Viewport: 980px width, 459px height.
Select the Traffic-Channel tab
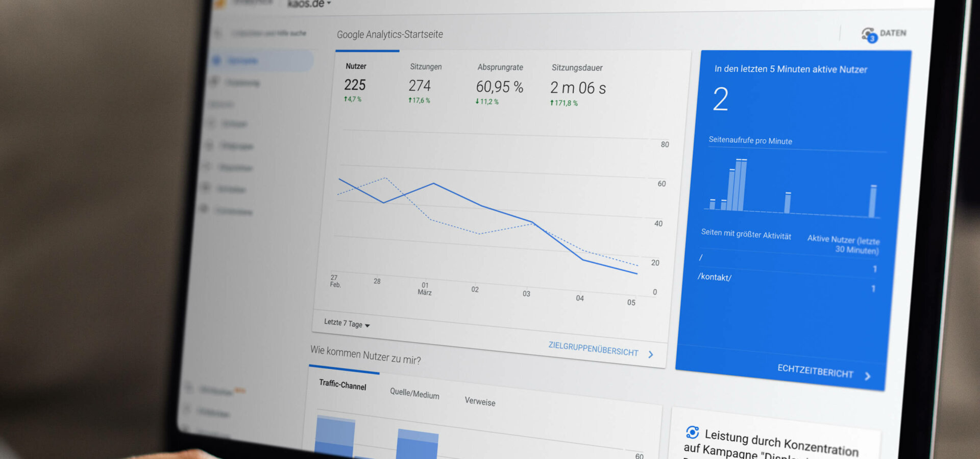[342, 387]
